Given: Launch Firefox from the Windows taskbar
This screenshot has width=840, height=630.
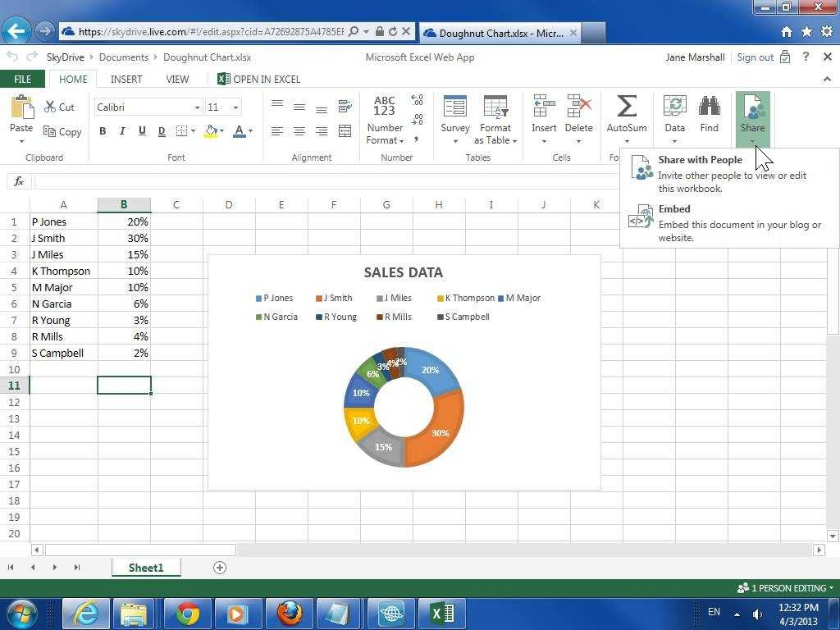Looking at the screenshot, I should (289, 613).
